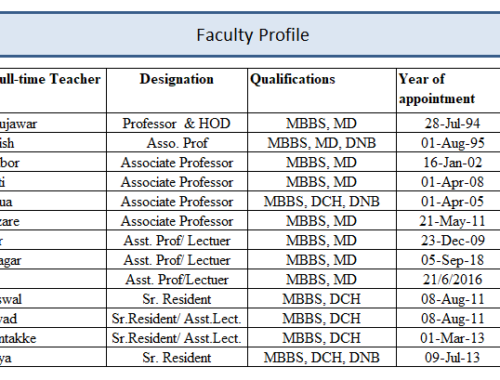Select the 01-Aug-95 date cell
This screenshot has width=500, height=380.
(448, 143)
